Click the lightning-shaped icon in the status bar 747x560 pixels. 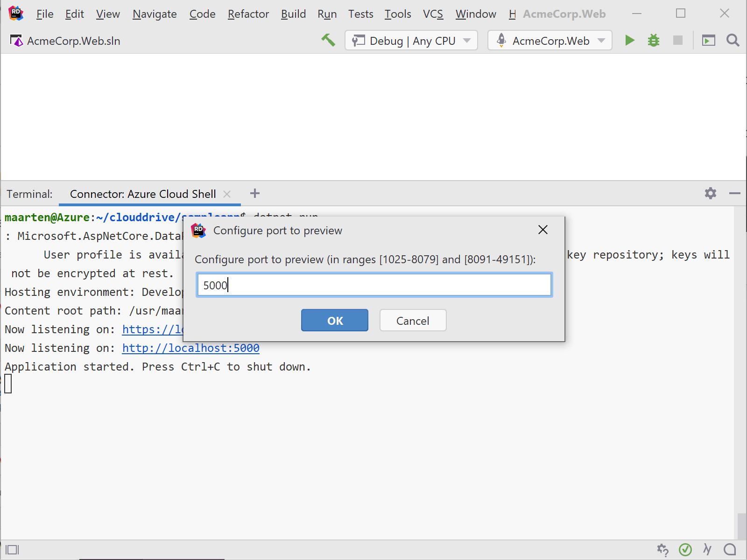708,550
